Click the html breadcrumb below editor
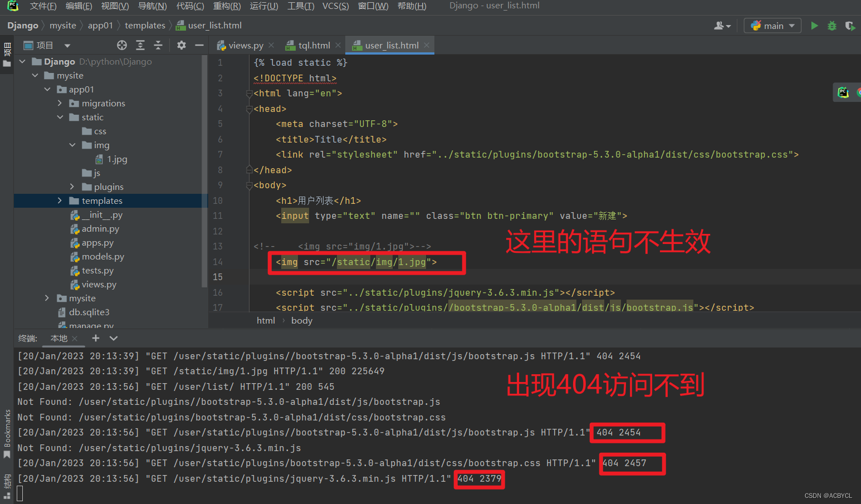 click(x=266, y=321)
